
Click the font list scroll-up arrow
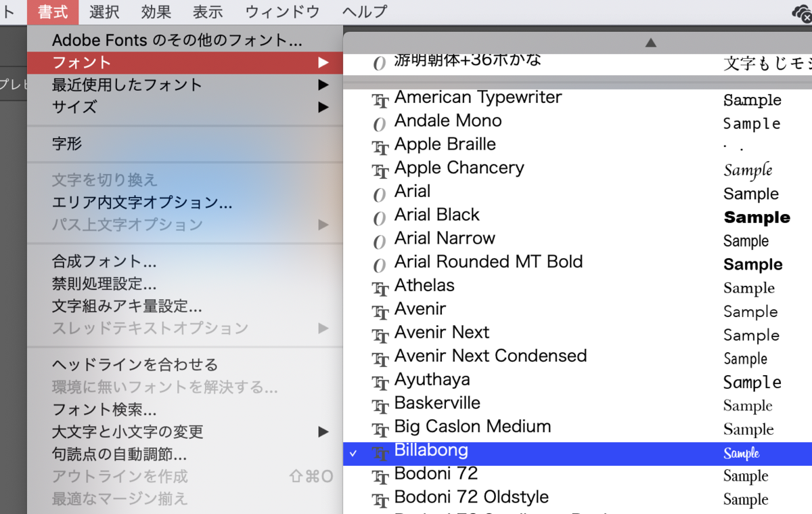tap(650, 43)
